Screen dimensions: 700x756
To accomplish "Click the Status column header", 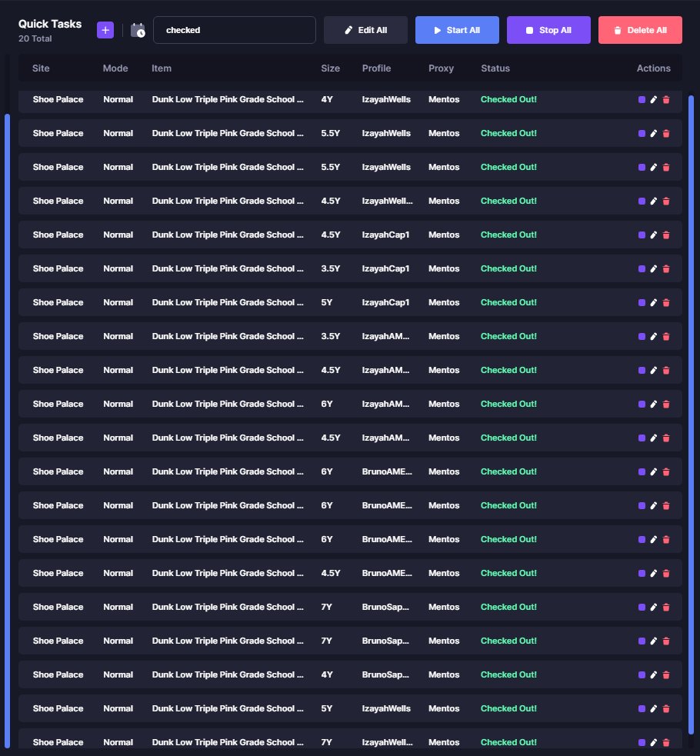I will click(x=495, y=68).
